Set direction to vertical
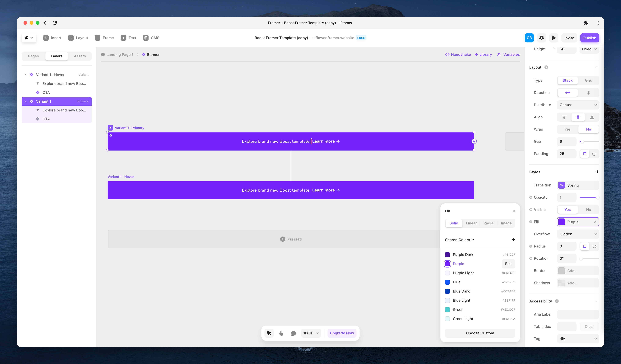 tap(588, 93)
